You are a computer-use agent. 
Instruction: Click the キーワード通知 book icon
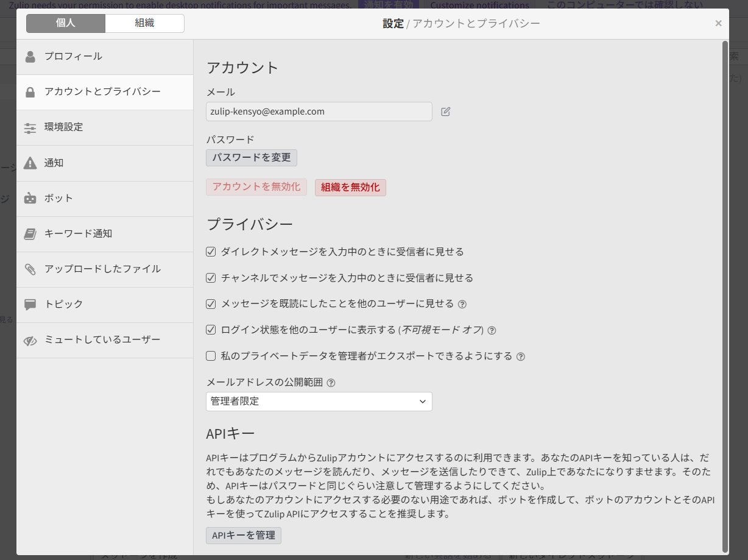tap(30, 233)
